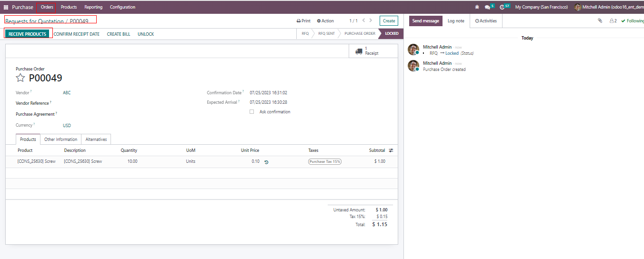The height and width of the screenshot is (259, 644).
Task: Mark P00049 as favorite with star
Action: click(20, 78)
